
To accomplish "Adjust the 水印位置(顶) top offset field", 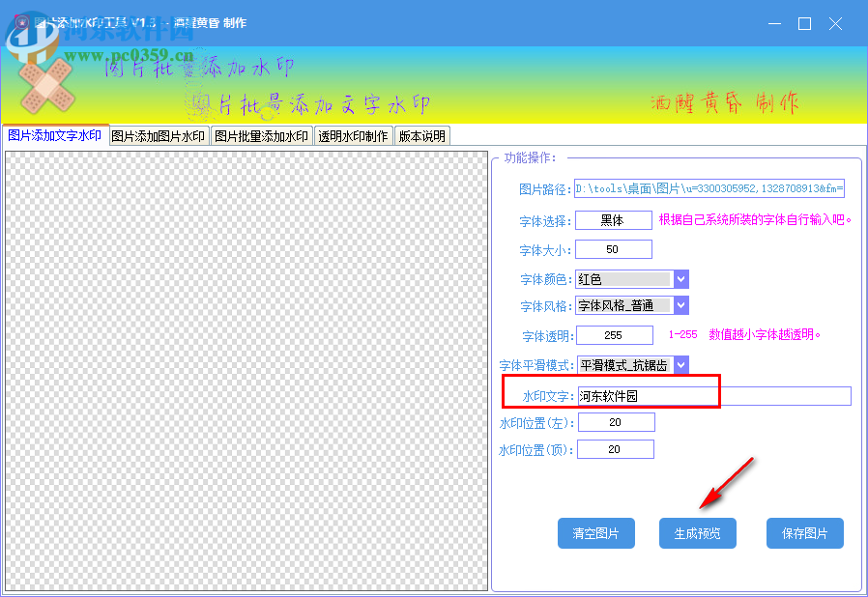I will 616,448.
